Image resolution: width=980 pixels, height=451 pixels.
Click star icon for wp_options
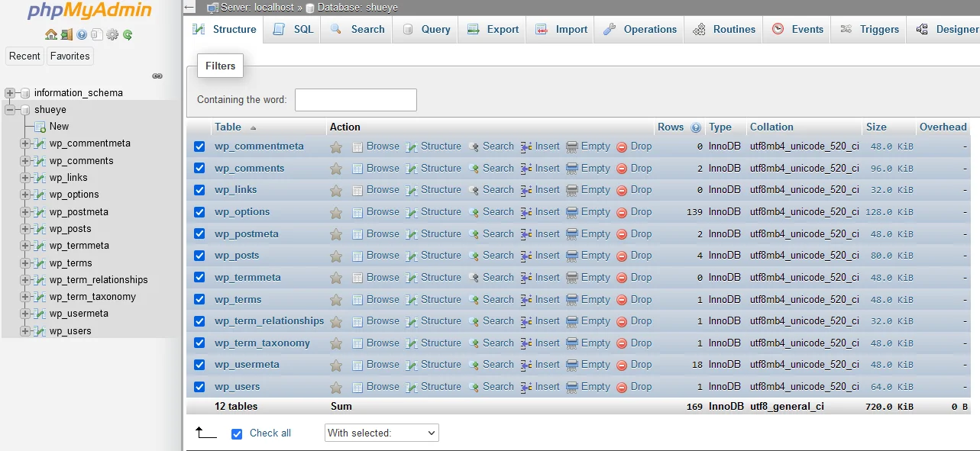pyautogui.click(x=336, y=212)
